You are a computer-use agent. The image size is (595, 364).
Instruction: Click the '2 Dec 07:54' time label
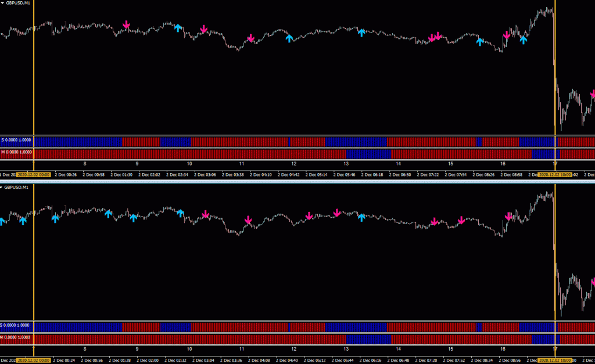456,175
